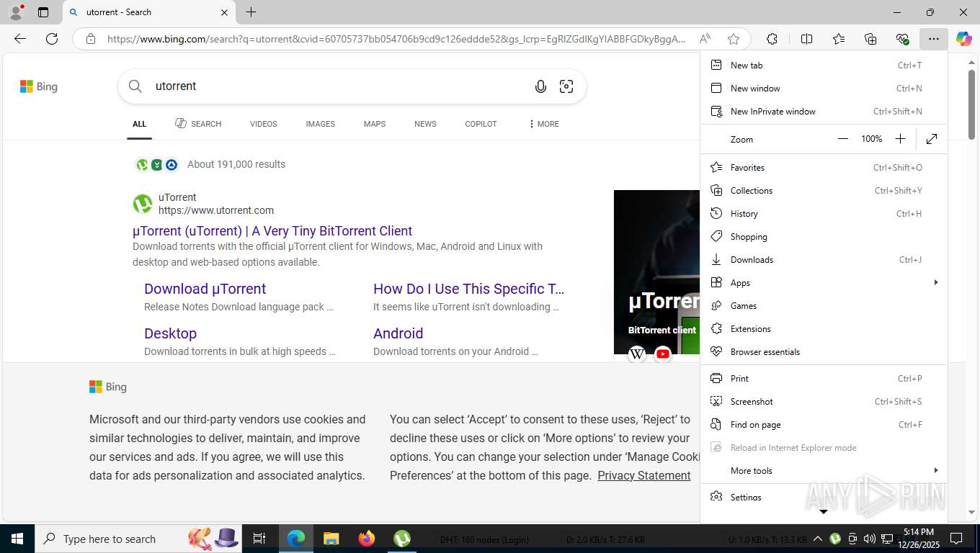Open Settings from the menu
Image resolution: width=980 pixels, height=553 pixels.
824,497
